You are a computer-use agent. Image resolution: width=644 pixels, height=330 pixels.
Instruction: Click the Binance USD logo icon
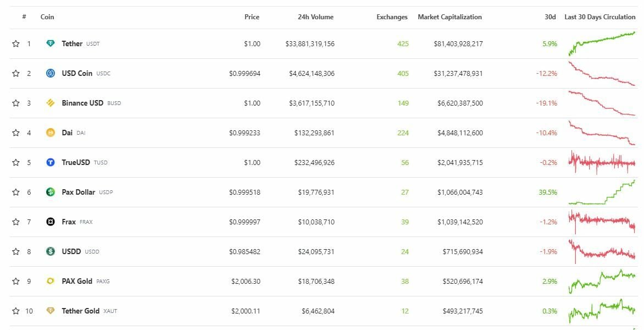[x=51, y=103]
